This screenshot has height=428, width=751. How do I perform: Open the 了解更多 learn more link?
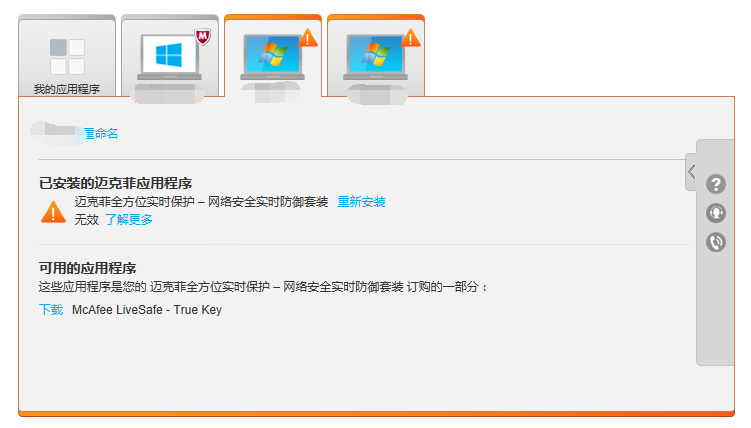pos(129,220)
